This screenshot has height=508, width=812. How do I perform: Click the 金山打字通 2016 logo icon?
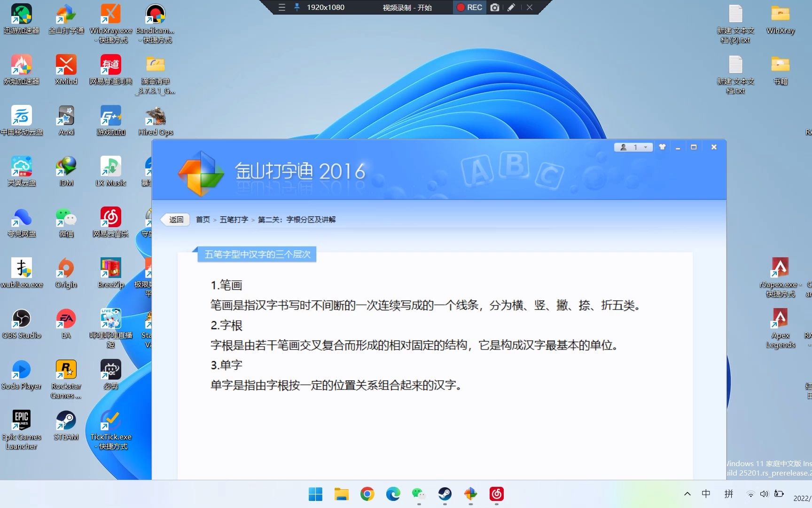click(x=201, y=173)
